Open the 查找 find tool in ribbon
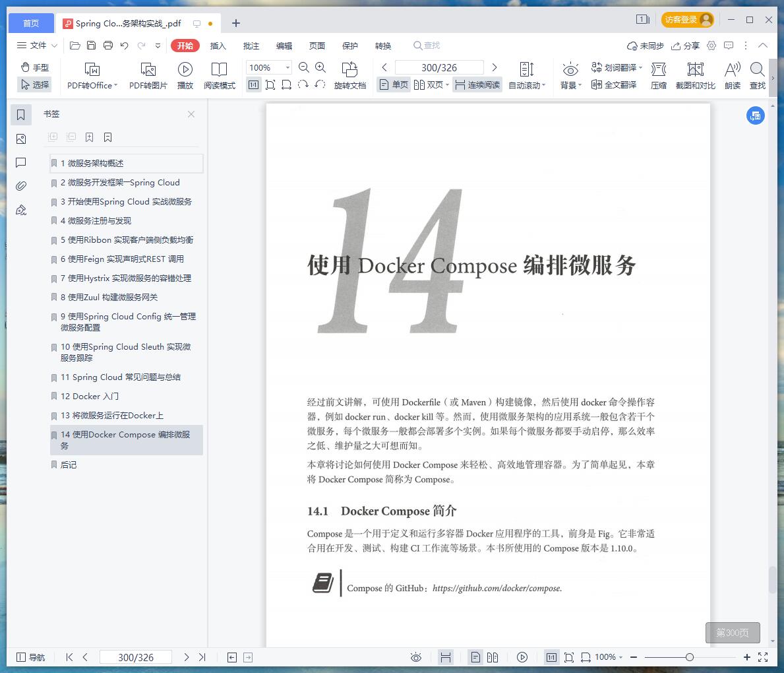 (758, 76)
